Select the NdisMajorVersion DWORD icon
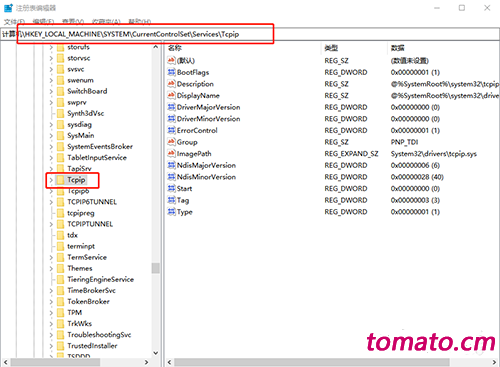The height and width of the screenshot is (367, 500). coord(171,165)
